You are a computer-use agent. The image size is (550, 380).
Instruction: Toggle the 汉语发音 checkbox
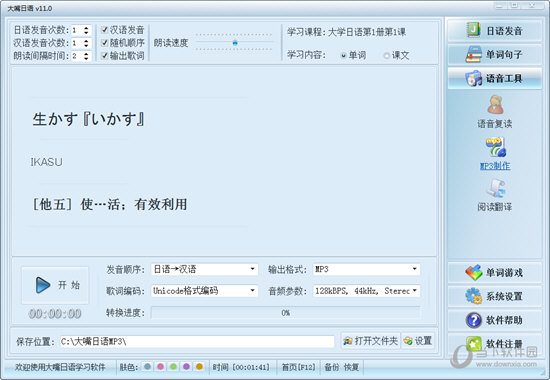click(105, 29)
